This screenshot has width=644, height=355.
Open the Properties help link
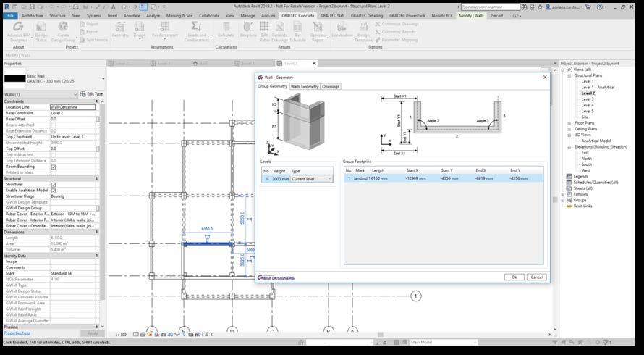pyautogui.click(x=17, y=333)
